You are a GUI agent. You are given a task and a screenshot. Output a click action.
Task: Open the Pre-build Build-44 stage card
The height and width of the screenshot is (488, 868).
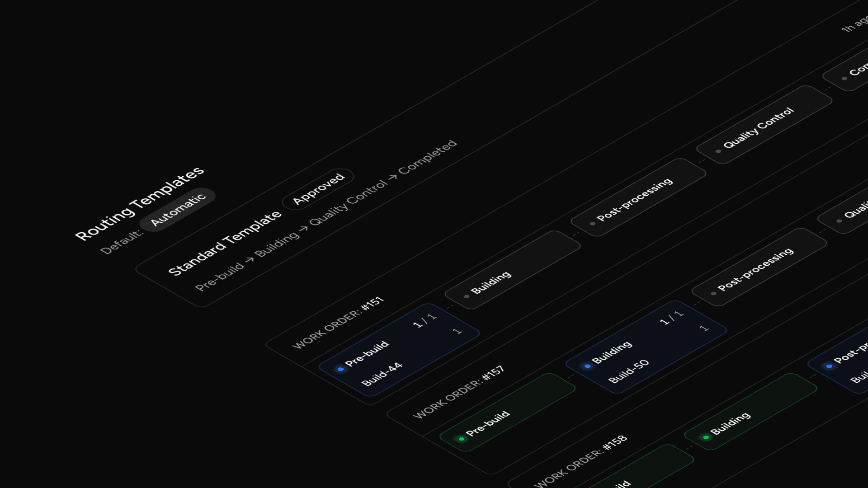point(399,350)
